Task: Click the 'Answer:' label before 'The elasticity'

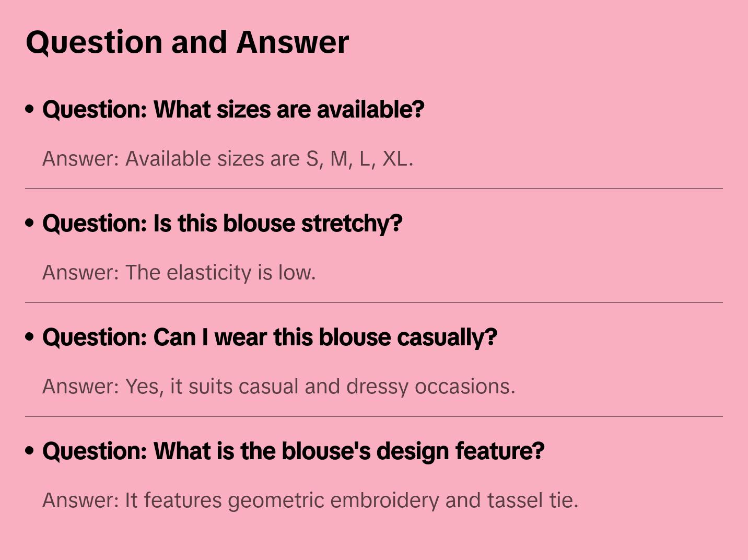Action: coord(81,273)
